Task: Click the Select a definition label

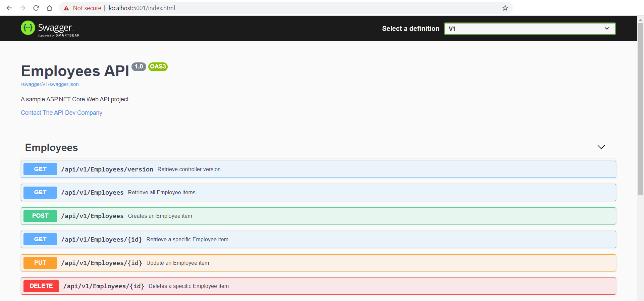Action: tap(411, 29)
